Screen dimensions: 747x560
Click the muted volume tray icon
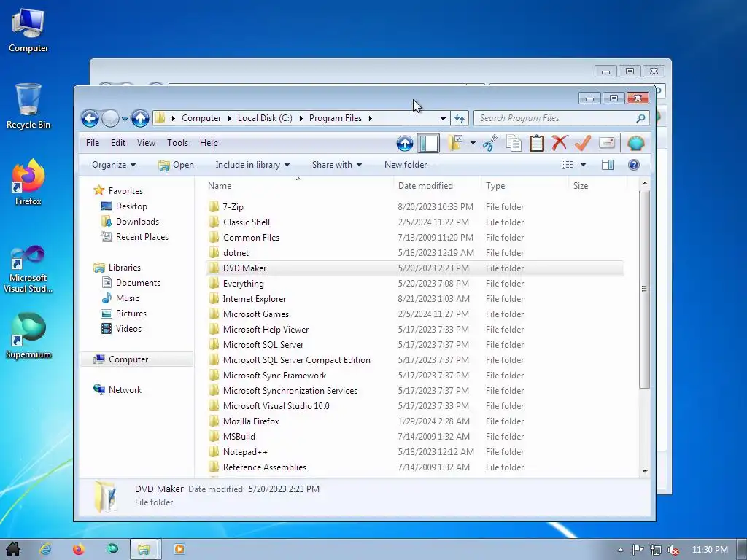(673, 550)
